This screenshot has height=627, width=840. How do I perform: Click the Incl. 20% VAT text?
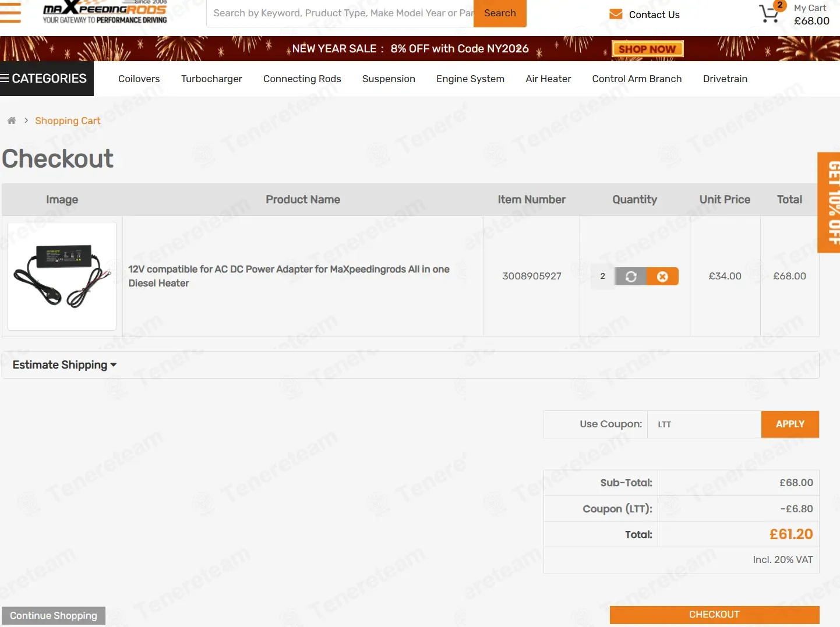[783, 559]
